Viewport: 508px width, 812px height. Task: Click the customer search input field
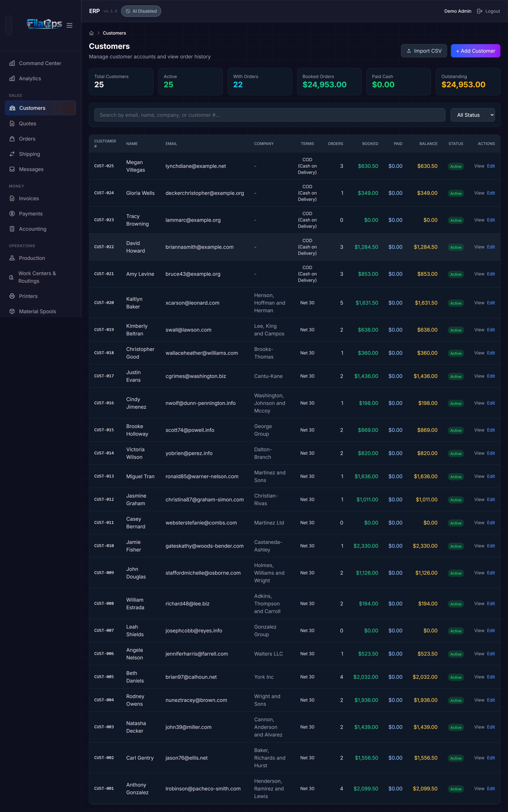click(x=269, y=115)
